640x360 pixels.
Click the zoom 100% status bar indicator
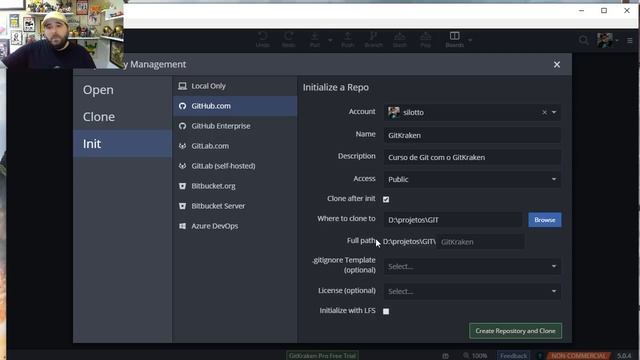pyautogui.click(x=475, y=356)
